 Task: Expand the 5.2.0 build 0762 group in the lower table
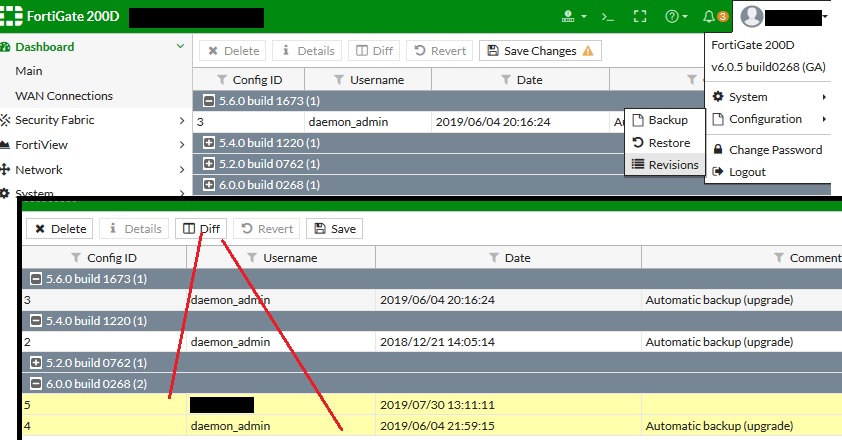[x=36, y=363]
